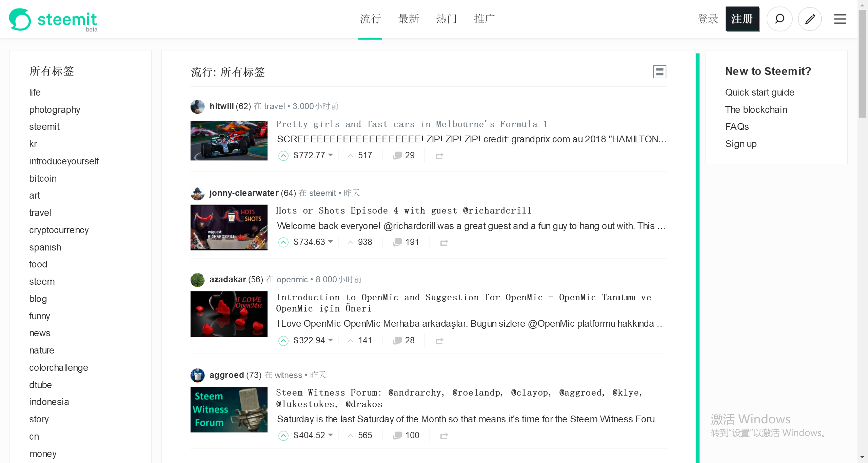Screen dimensions: 868x463
Task: Click hitwill's avatar icon
Action: coord(198,106)
